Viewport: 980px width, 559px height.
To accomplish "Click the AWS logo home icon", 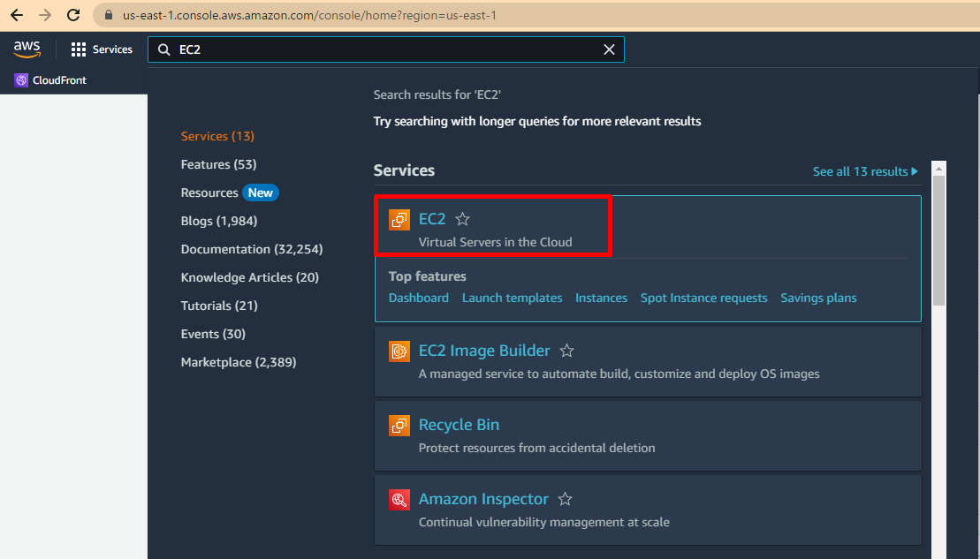I will click(27, 49).
